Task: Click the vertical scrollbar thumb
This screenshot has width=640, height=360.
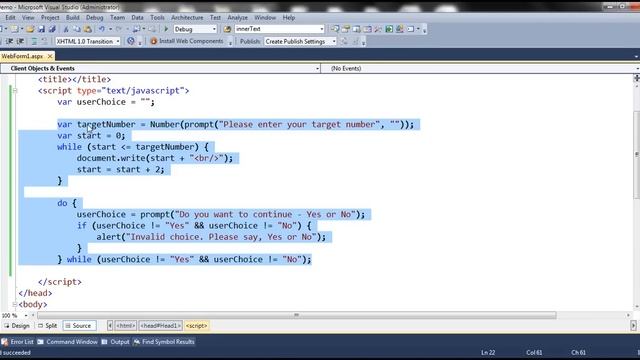Action: click(x=636, y=154)
